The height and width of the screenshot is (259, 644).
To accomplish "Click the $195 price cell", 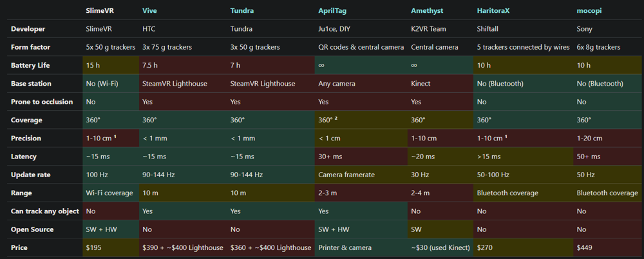I will [x=95, y=247].
